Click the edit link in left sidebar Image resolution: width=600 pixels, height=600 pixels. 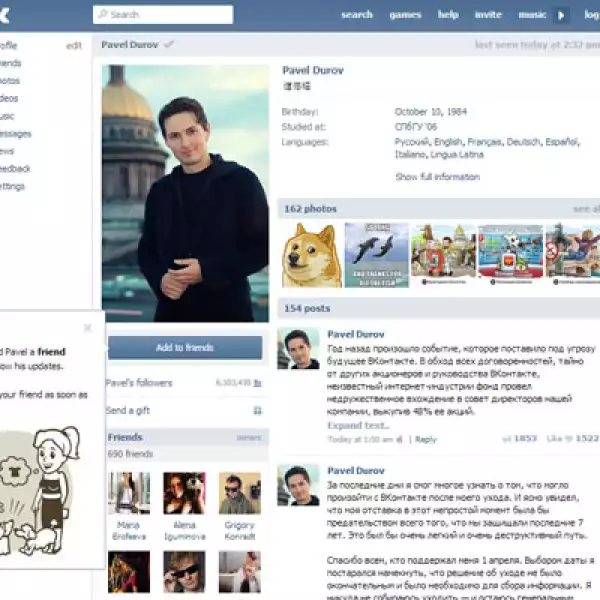click(74, 46)
